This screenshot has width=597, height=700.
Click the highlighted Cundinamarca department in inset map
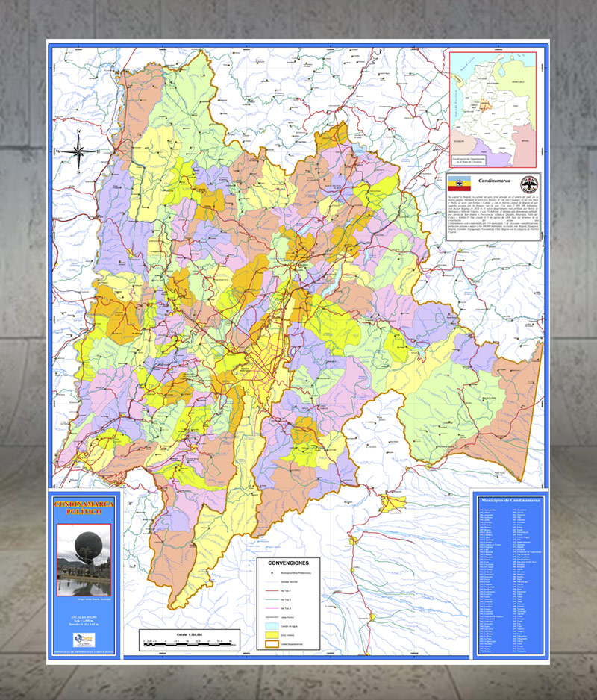coord(484,104)
